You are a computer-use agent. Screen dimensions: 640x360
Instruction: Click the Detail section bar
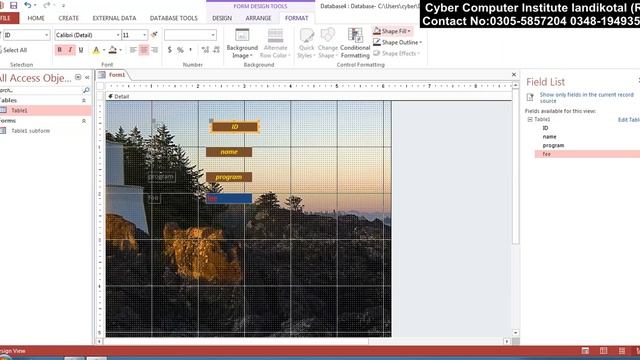coord(308,96)
